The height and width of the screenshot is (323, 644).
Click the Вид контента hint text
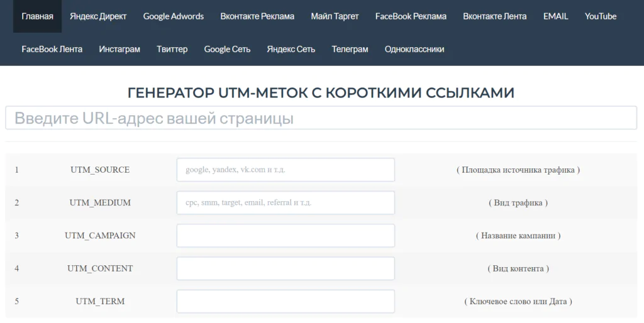pos(518,268)
